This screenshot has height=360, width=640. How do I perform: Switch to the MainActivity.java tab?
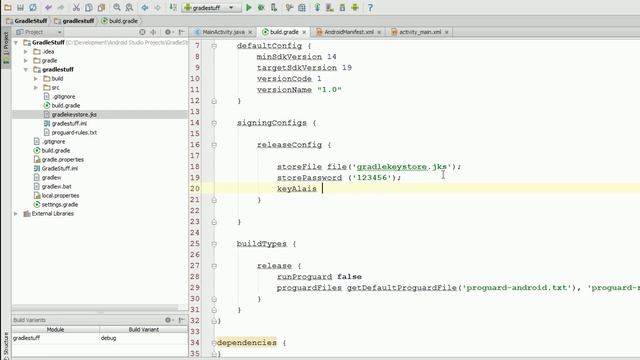(224, 32)
